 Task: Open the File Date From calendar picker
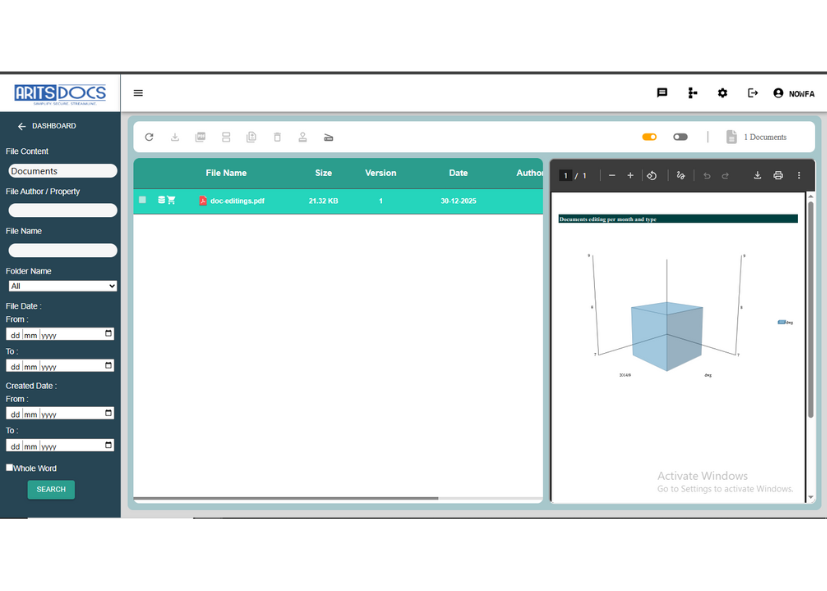(108, 334)
